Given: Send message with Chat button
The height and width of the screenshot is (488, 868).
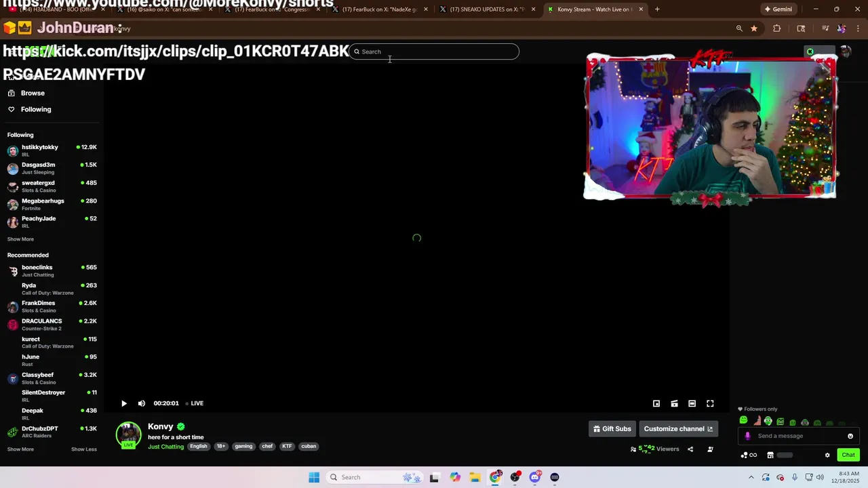Looking at the screenshot, I should 848,455.
